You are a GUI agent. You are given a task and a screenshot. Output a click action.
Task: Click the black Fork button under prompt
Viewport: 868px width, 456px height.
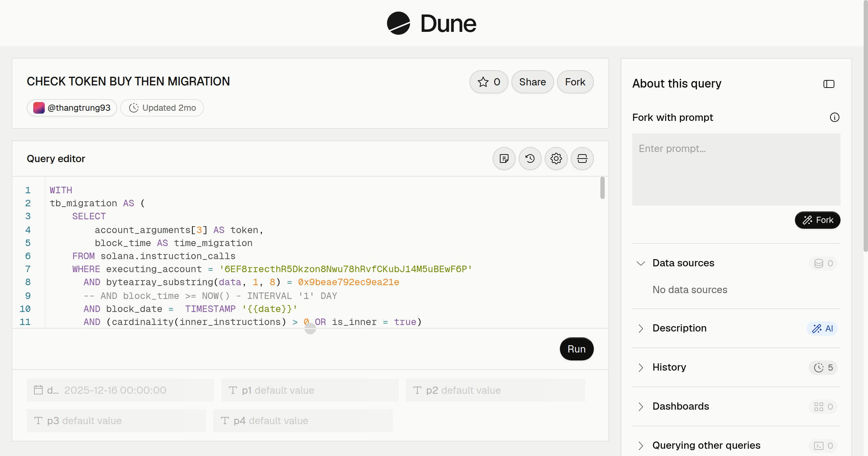817,220
